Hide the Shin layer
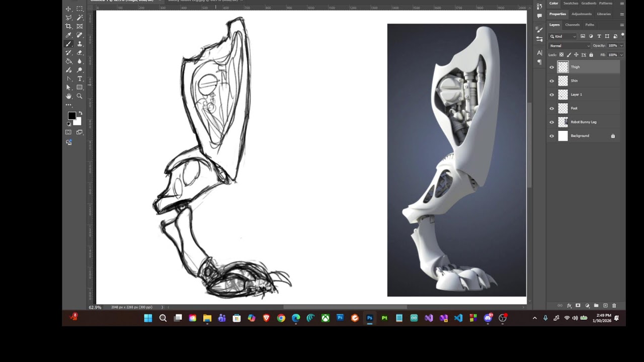This screenshot has height=362, width=644. [552, 80]
